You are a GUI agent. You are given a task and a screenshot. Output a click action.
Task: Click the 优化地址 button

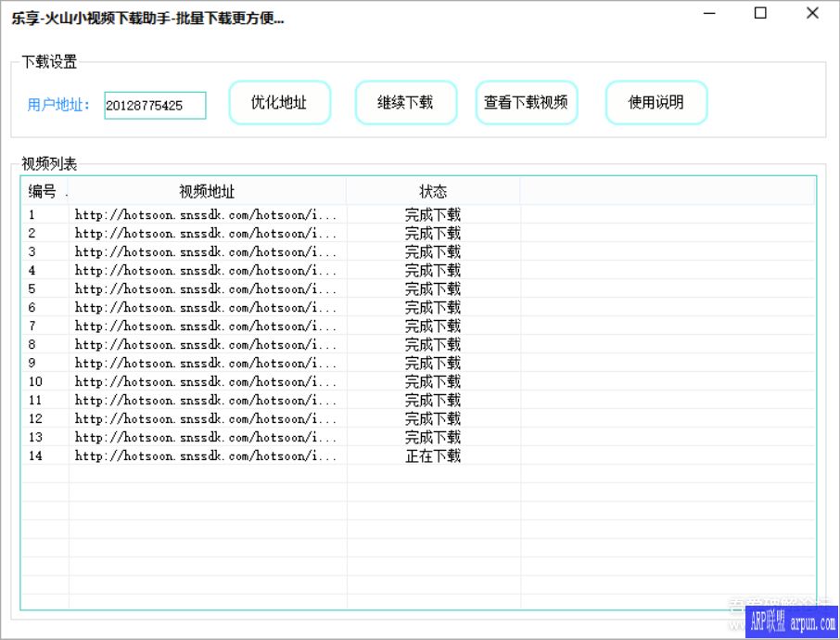[x=279, y=102]
